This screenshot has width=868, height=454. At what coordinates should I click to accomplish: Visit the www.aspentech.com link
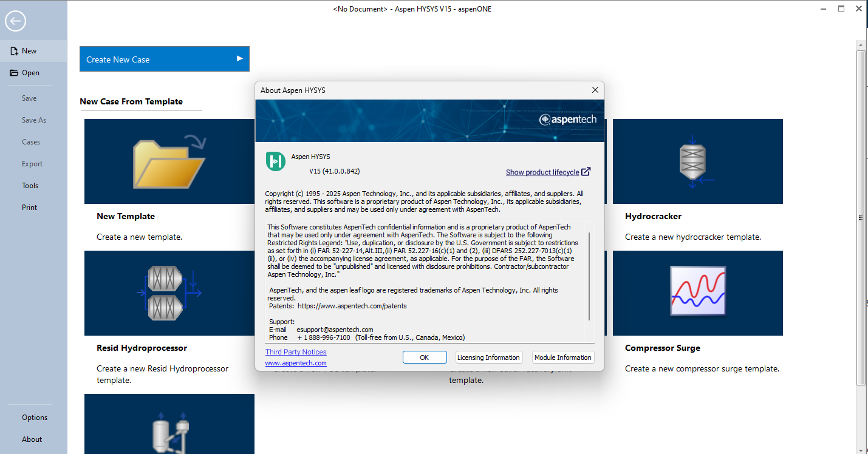point(296,363)
